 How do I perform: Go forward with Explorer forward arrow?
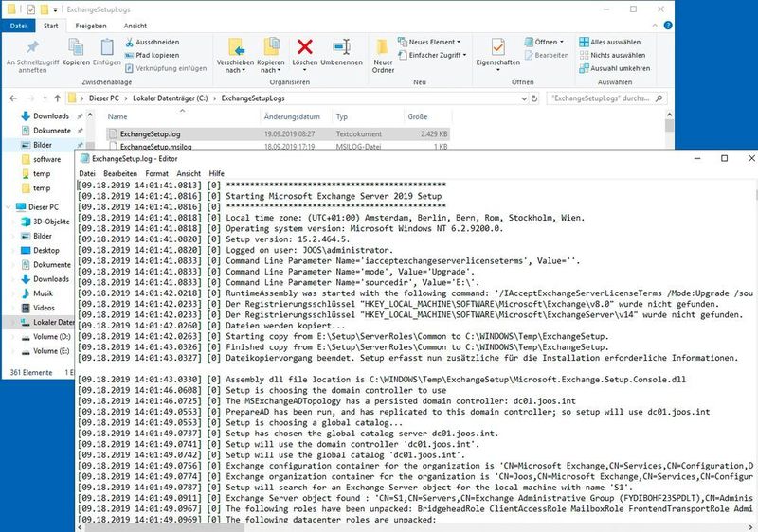[x=30, y=98]
